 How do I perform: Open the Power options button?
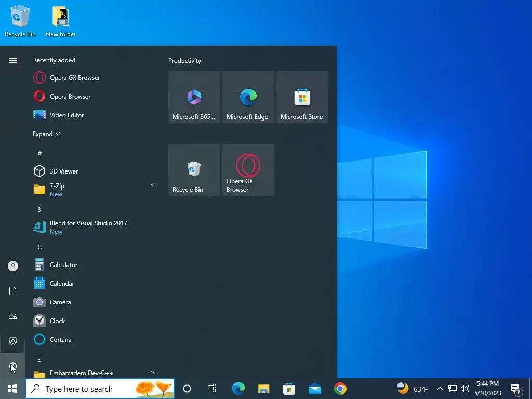tap(12, 366)
